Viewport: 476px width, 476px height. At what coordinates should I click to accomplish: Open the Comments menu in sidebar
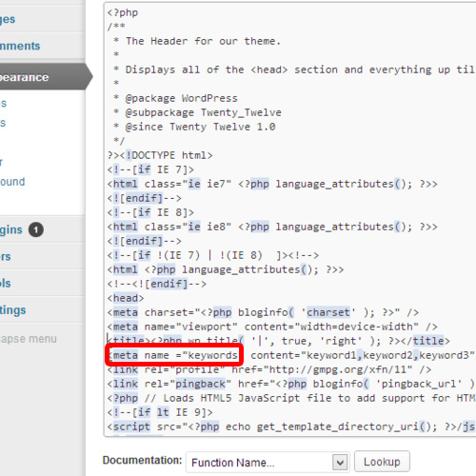click(20, 46)
